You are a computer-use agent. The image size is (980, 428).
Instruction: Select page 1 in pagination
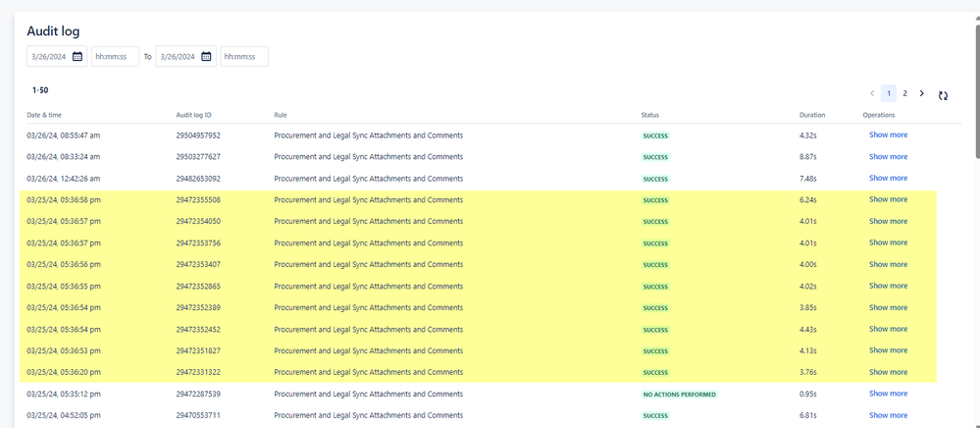[x=889, y=93]
